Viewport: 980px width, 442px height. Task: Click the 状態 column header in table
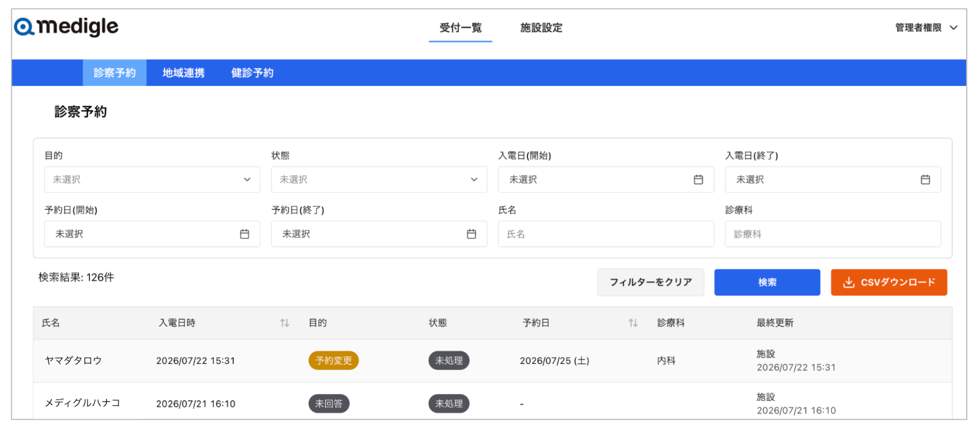coord(437,323)
